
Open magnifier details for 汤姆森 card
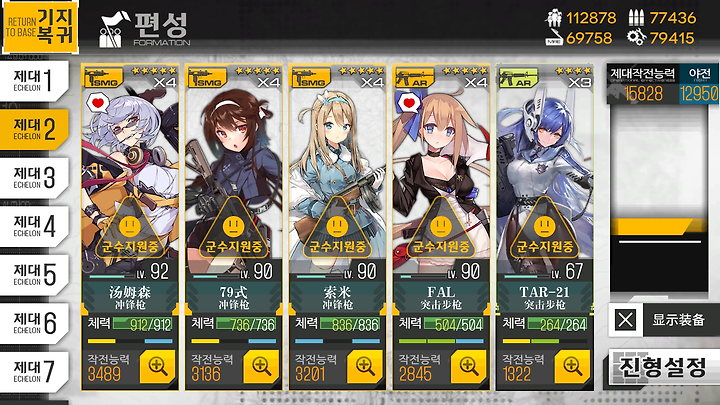[x=158, y=366]
